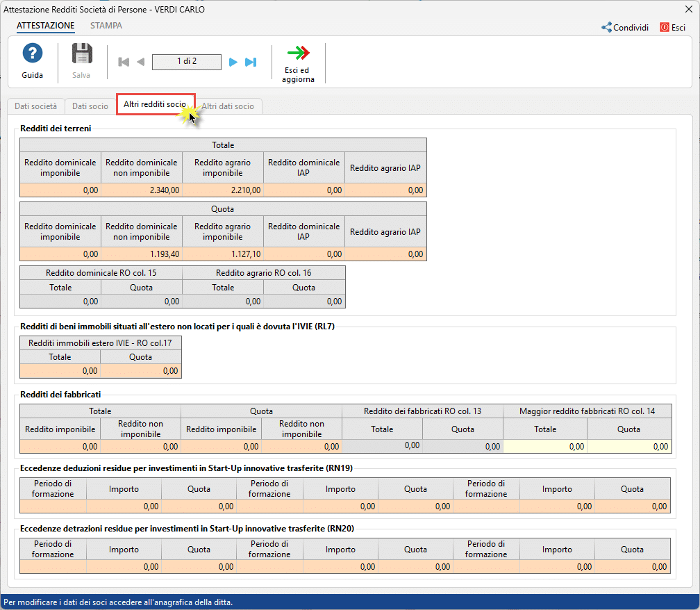
Task: Jump to last record arrow
Action: pos(251,63)
